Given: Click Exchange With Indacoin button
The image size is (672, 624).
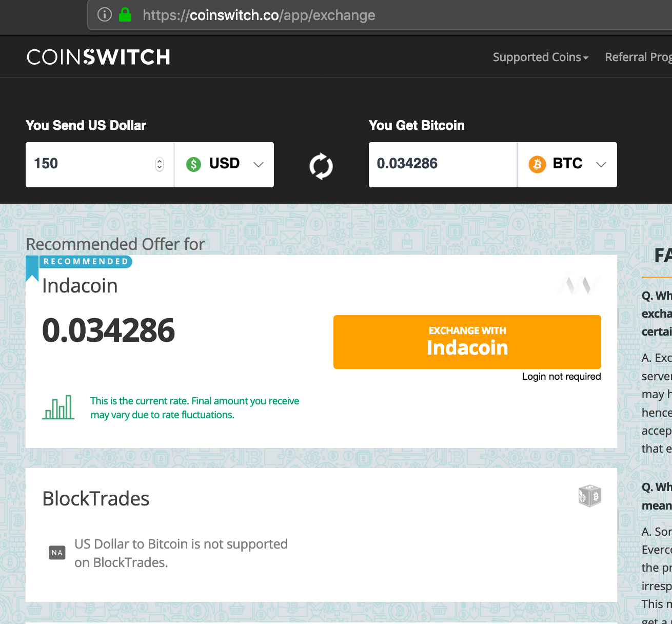Looking at the screenshot, I should (467, 342).
